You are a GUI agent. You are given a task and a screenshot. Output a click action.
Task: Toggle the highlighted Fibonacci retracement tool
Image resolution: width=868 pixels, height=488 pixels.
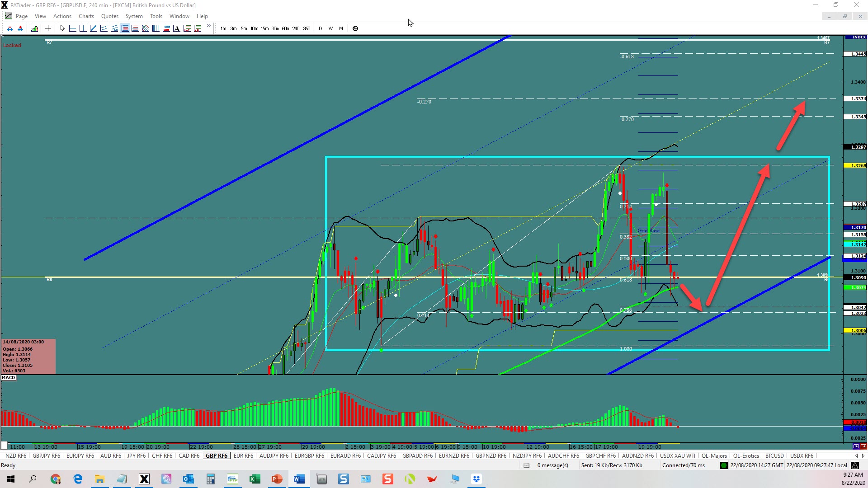coord(125,28)
